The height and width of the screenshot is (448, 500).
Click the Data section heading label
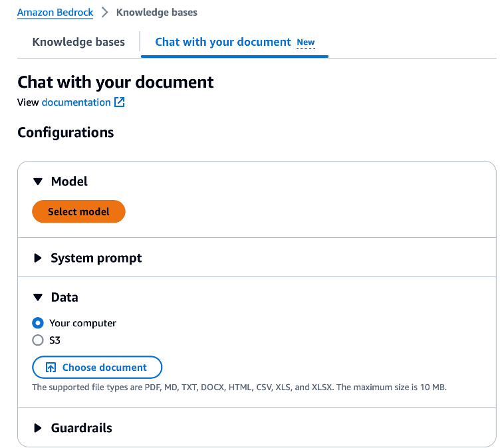coord(64,298)
